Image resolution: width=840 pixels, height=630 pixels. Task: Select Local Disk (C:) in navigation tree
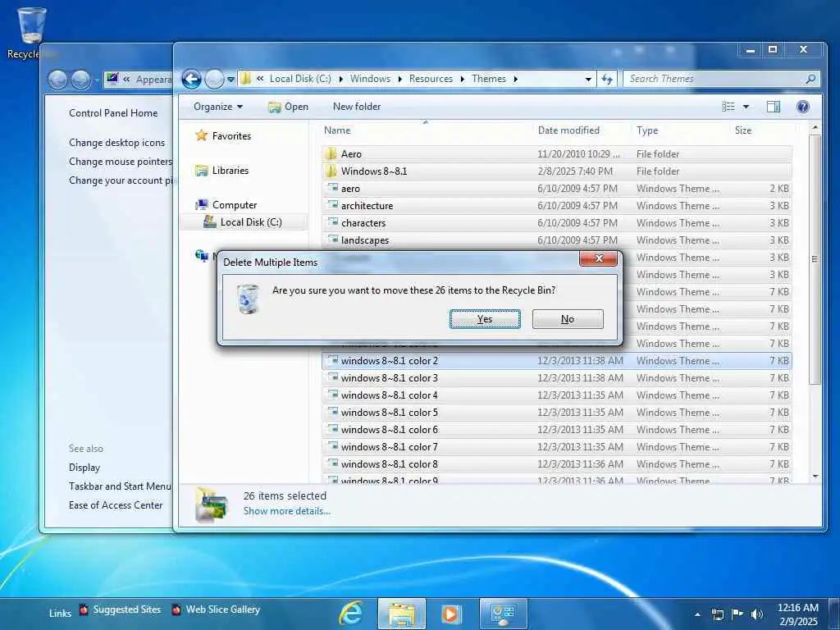click(x=251, y=221)
